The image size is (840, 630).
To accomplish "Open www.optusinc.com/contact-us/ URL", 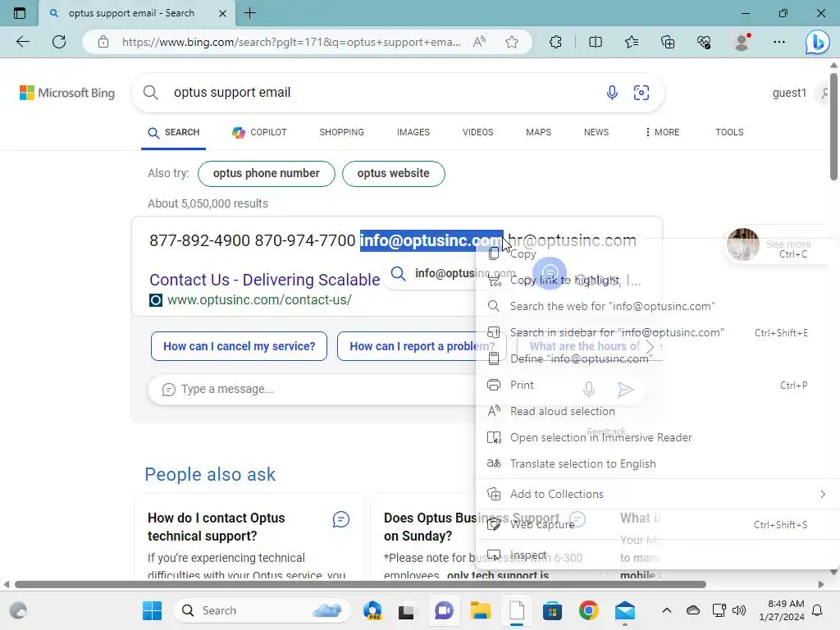I will (259, 300).
